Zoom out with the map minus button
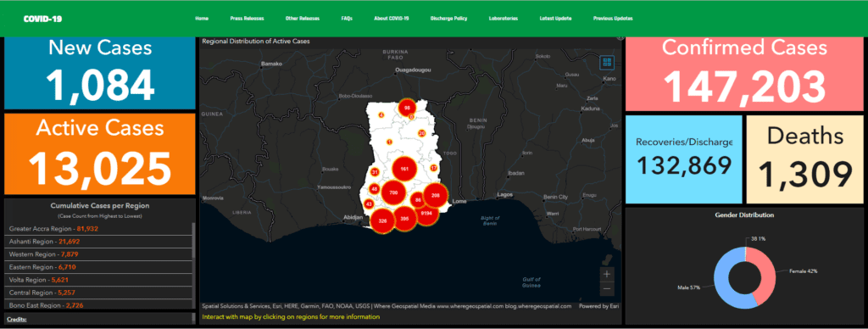 click(x=607, y=288)
